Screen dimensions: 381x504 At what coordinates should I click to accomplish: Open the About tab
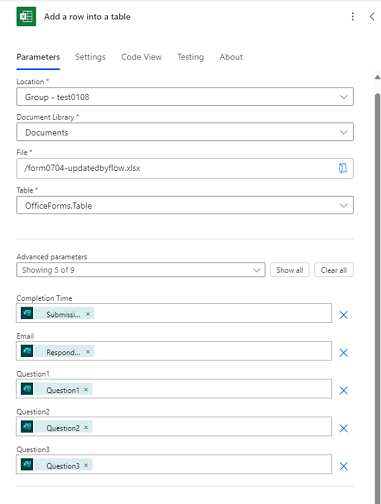point(231,57)
